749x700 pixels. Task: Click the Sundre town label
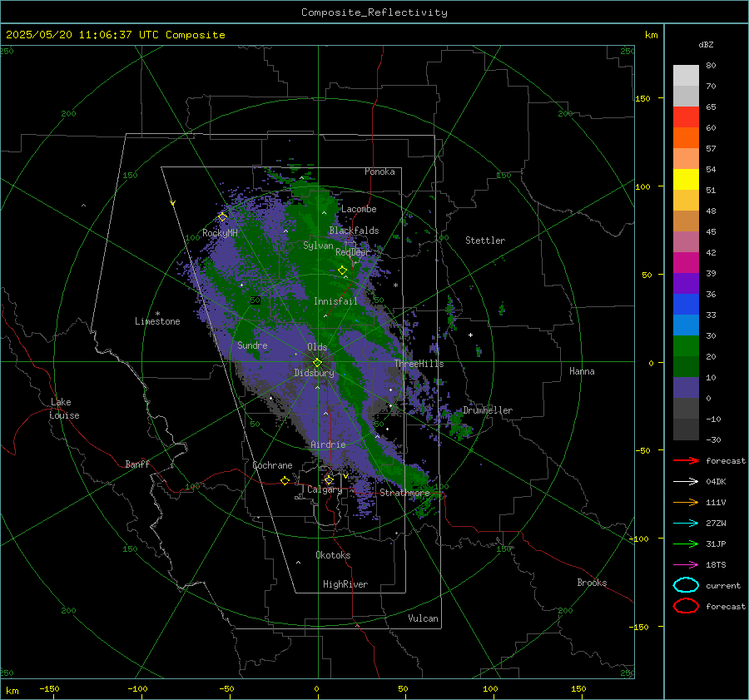coord(252,345)
